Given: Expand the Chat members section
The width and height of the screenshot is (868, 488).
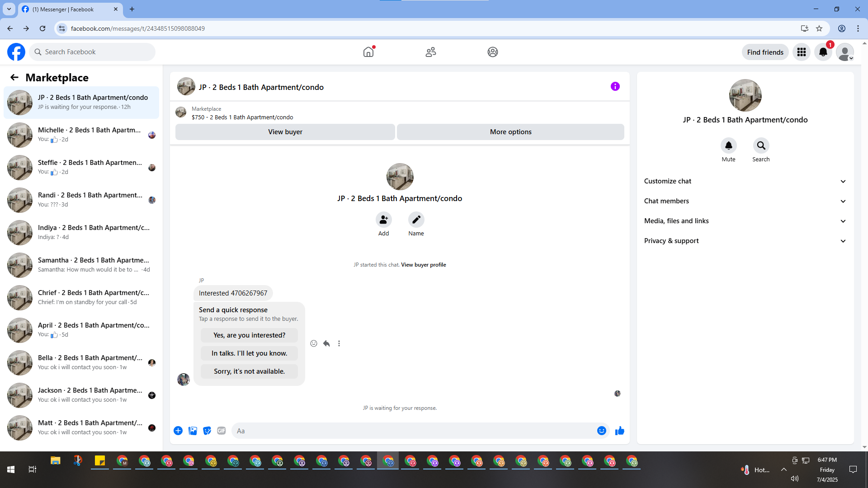Looking at the screenshot, I should pyautogui.click(x=745, y=201).
